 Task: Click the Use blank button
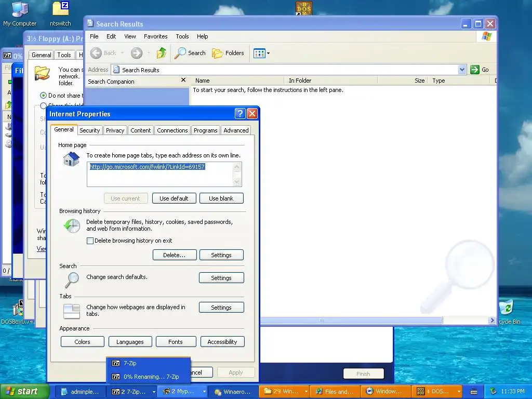click(221, 198)
